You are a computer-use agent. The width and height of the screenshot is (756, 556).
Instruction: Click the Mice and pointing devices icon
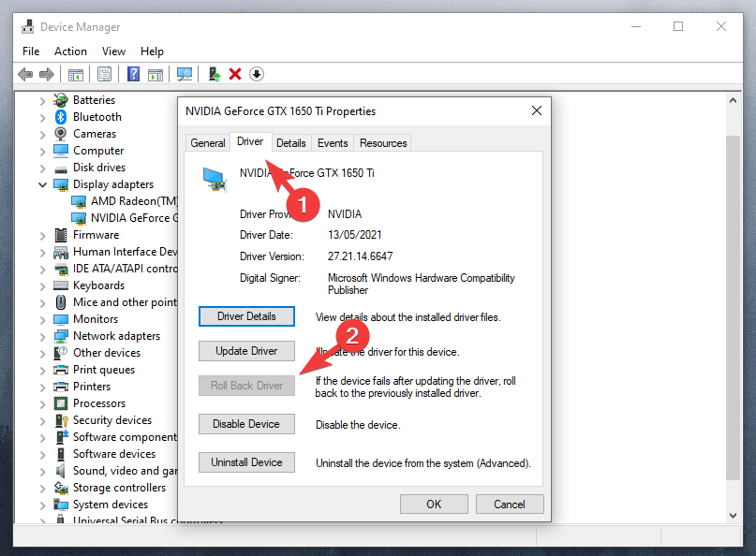(61, 302)
